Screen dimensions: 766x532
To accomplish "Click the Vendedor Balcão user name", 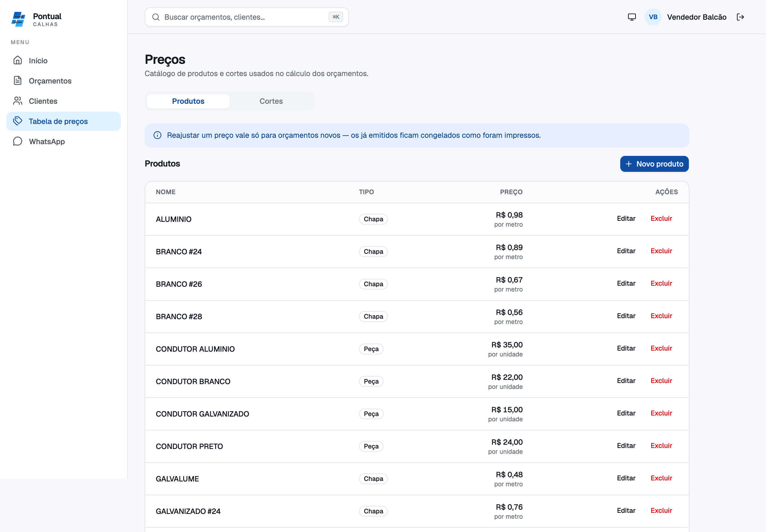I will 697,17.
